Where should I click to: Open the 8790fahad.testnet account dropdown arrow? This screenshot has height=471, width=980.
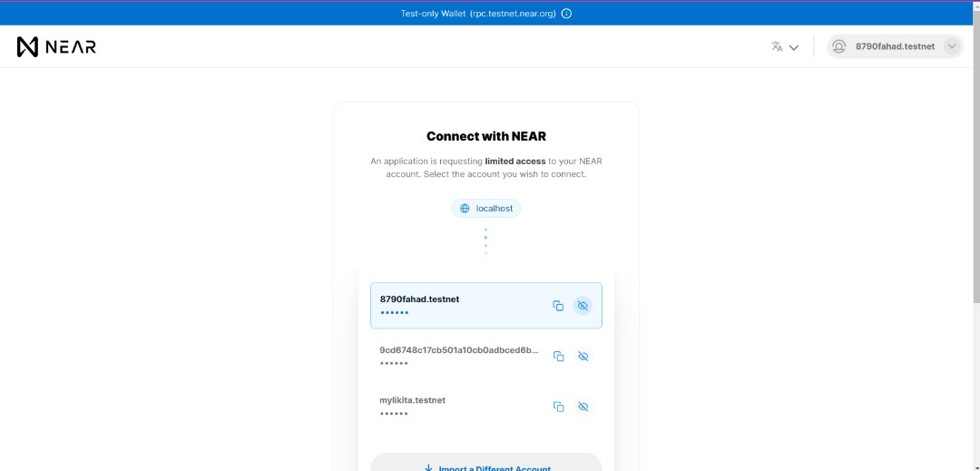pos(952,47)
